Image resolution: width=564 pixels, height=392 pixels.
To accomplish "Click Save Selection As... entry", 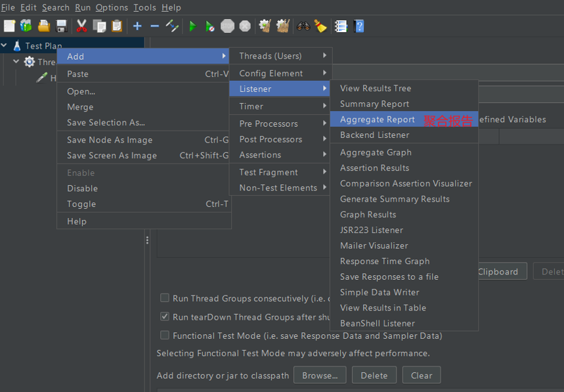I will 144,122.
